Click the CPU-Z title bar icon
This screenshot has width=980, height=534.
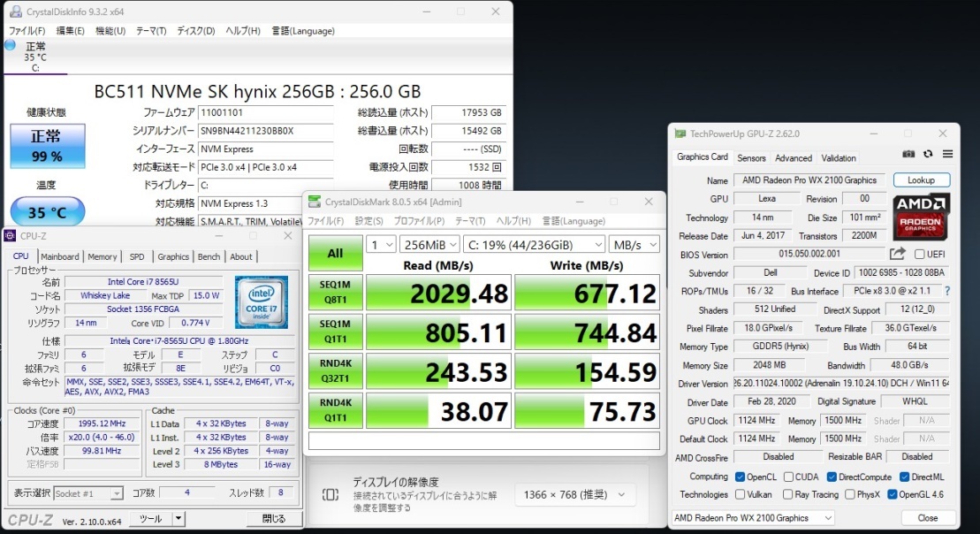pos(10,236)
